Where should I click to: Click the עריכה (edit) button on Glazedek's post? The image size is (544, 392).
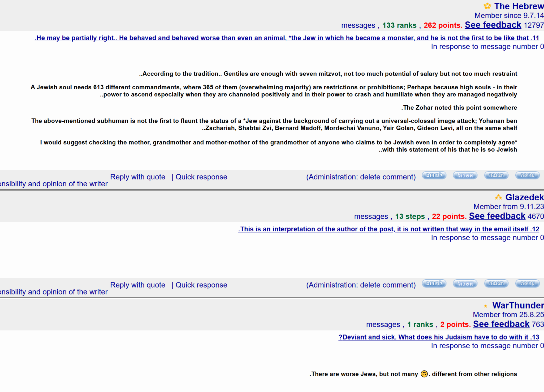click(527, 284)
